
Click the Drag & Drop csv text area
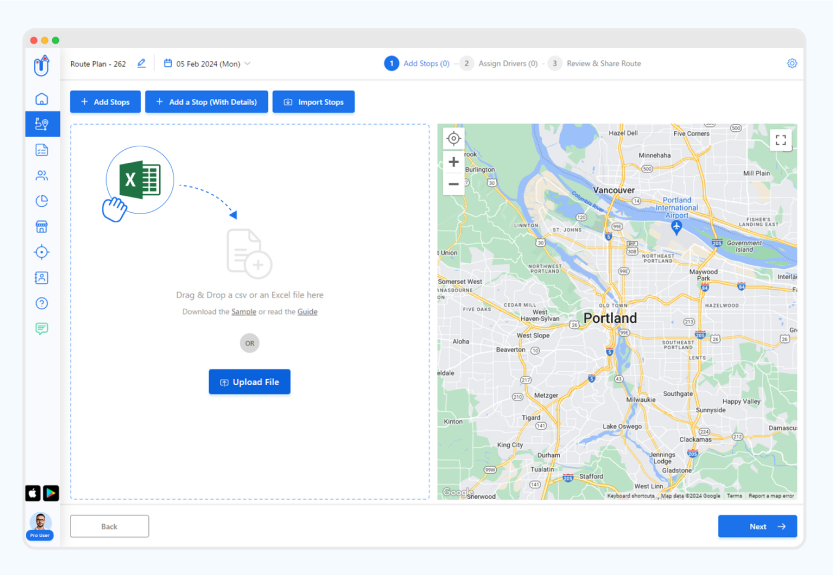point(249,295)
